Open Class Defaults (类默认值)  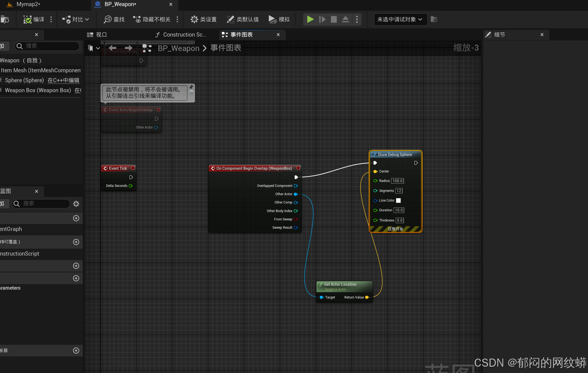click(243, 19)
